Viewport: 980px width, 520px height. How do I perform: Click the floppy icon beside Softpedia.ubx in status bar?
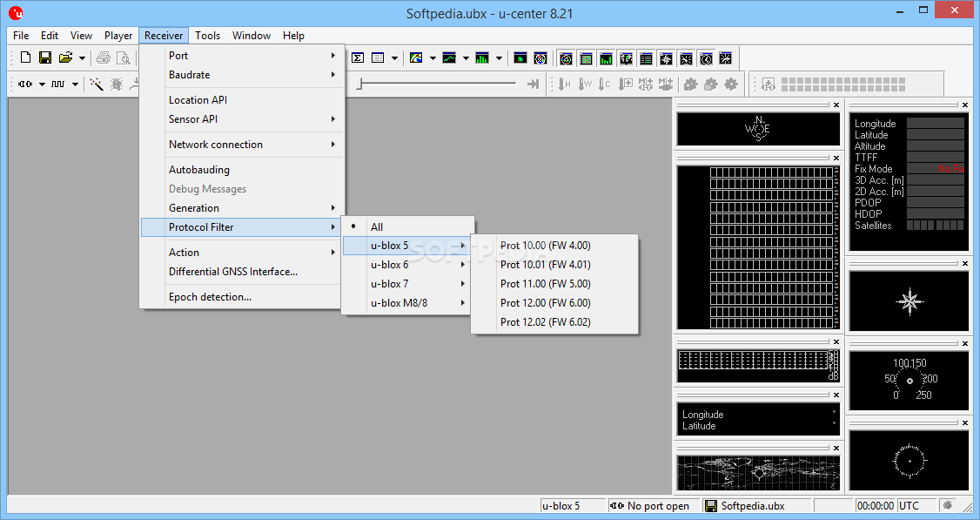click(710, 505)
